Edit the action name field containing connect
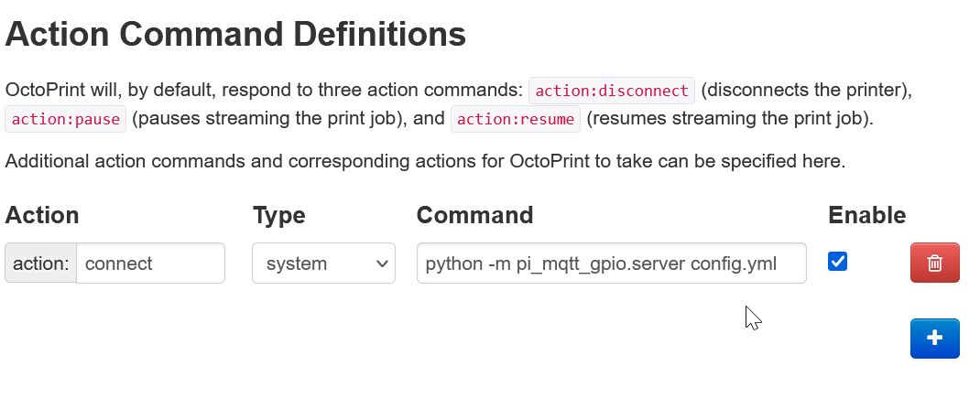This screenshot has width=980, height=398. click(x=150, y=263)
